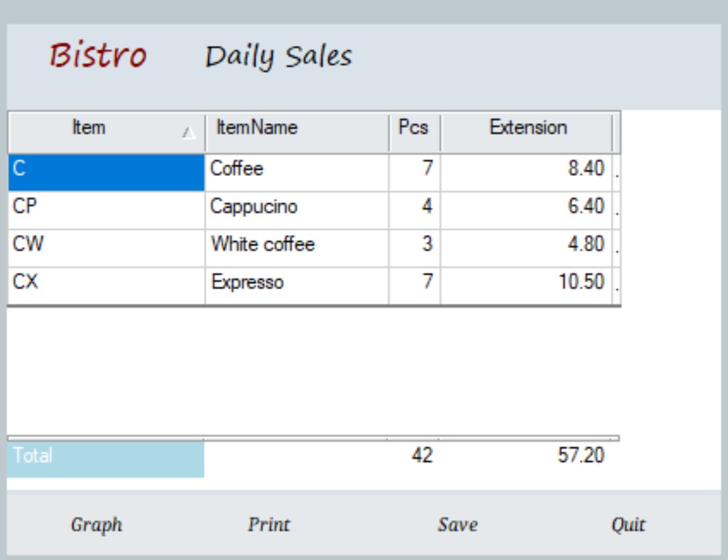This screenshot has width=728, height=560.
Task: Select the CP item code cell
Action: tap(106, 210)
